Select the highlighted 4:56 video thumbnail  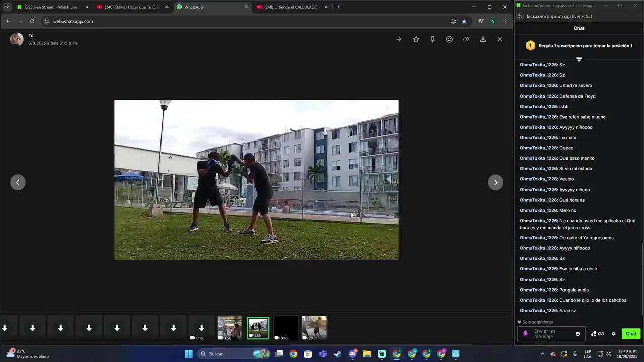click(x=258, y=328)
